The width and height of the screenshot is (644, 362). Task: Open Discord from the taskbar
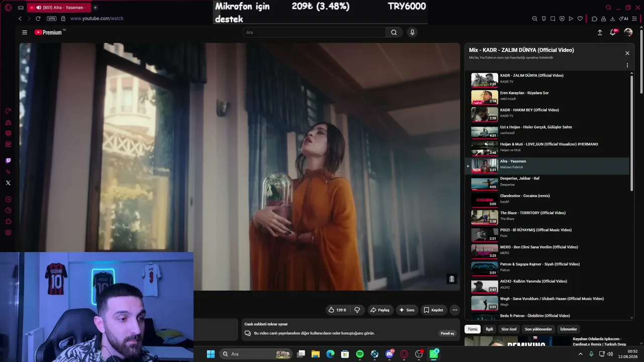pos(389,354)
